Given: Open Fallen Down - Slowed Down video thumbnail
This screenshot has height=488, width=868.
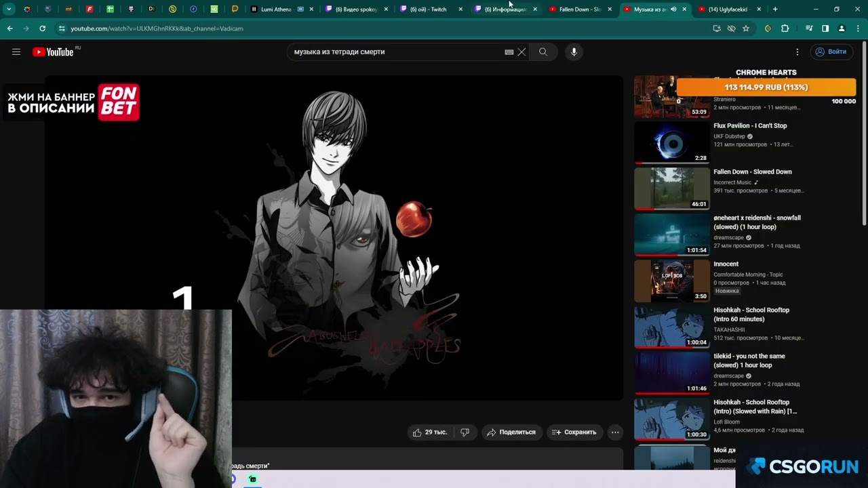Looking at the screenshot, I should (x=671, y=188).
